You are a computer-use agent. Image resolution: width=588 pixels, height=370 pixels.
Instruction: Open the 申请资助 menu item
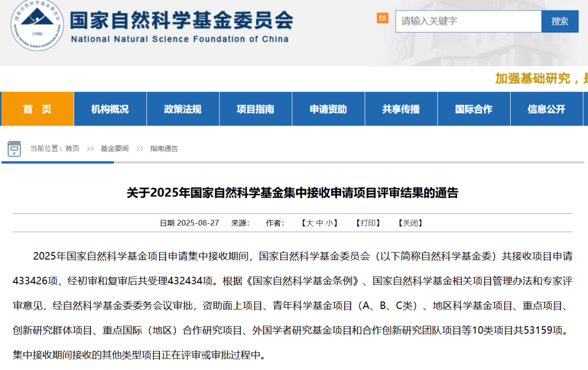coord(328,109)
